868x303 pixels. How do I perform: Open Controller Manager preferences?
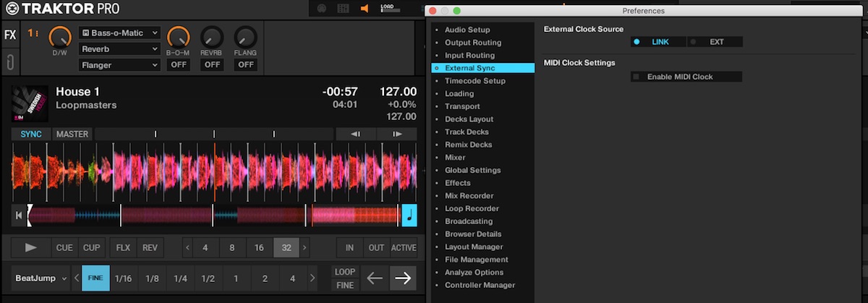click(x=480, y=285)
